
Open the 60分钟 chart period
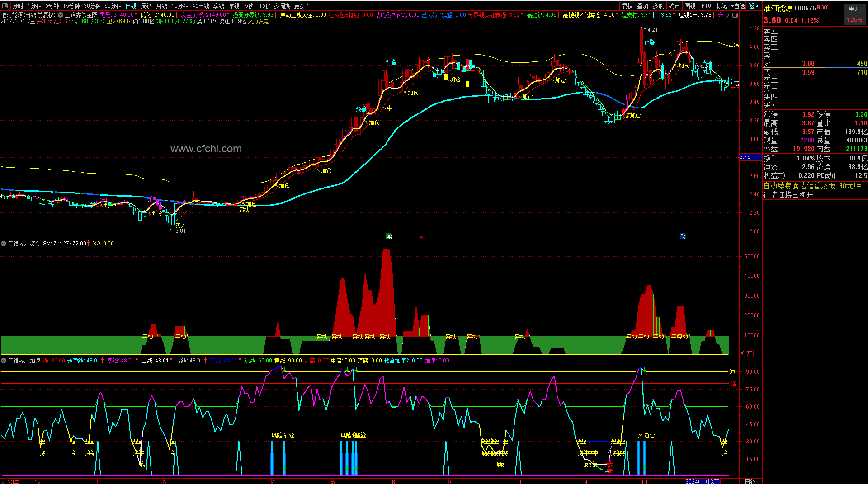click(x=113, y=6)
